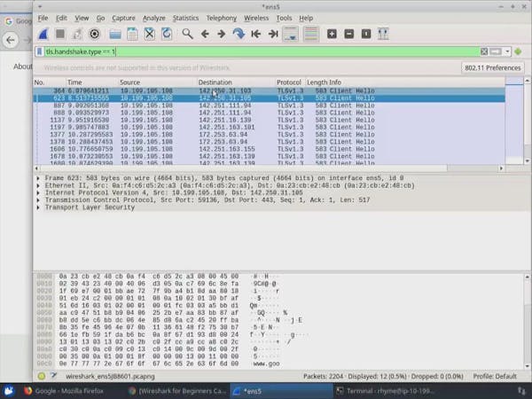Close this capture file icon
The height and width of the screenshot is (399, 532).
pyautogui.click(x=149, y=34)
